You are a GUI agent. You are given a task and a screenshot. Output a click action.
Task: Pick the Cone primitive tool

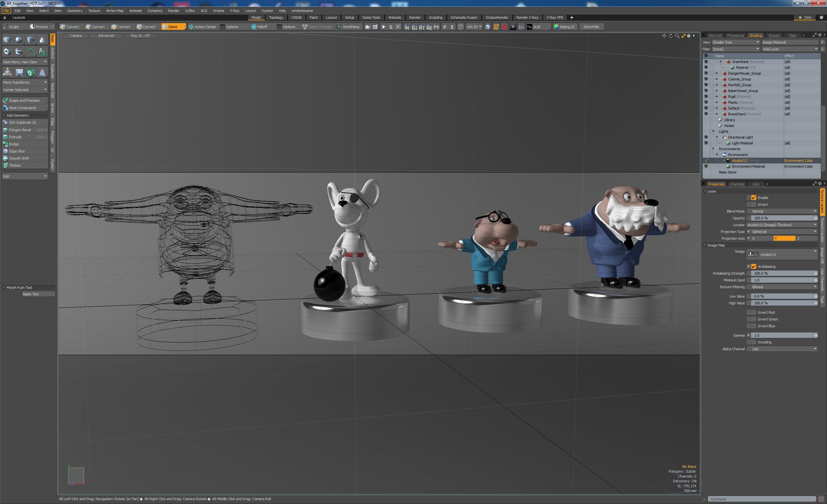[42, 40]
